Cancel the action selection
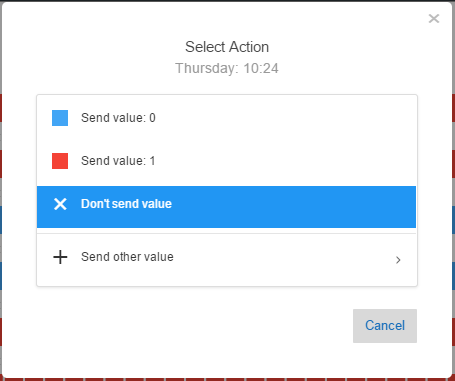Screen dimensions: 455x381 (385, 326)
